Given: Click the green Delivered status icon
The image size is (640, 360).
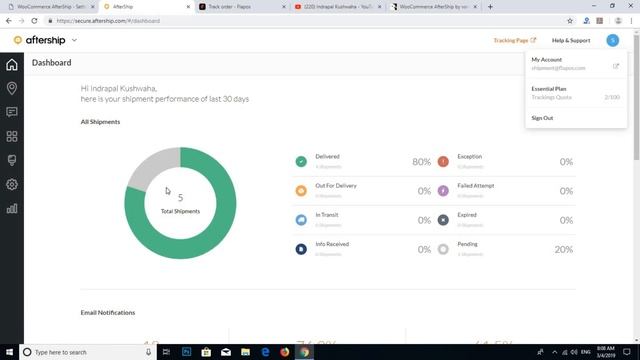Looking at the screenshot, I should coord(301,162).
